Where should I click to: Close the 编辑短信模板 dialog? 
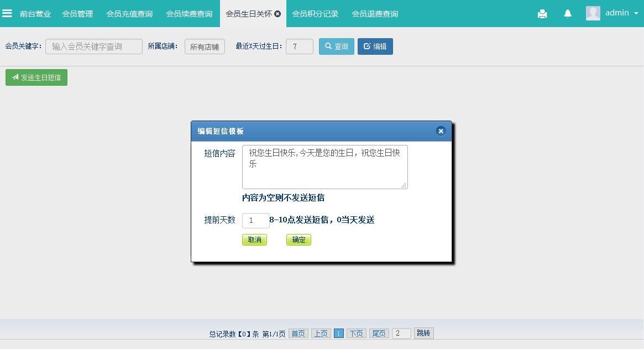tap(441, 131)
